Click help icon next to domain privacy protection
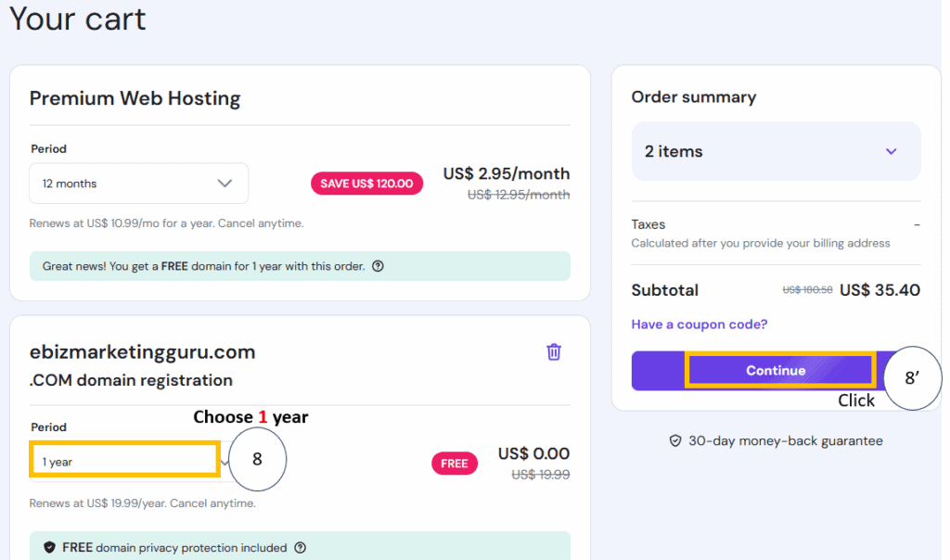 (300, 547)
